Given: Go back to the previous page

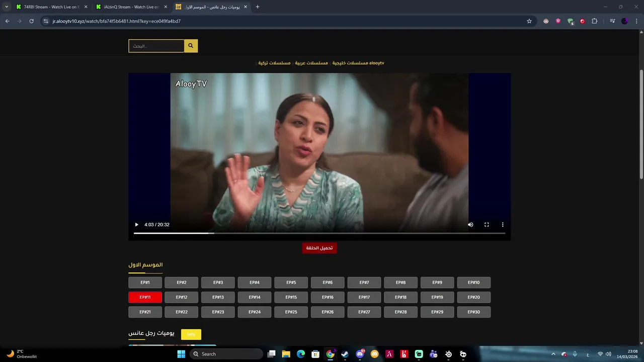Looking at the screenshot, I should pos(7,21).
